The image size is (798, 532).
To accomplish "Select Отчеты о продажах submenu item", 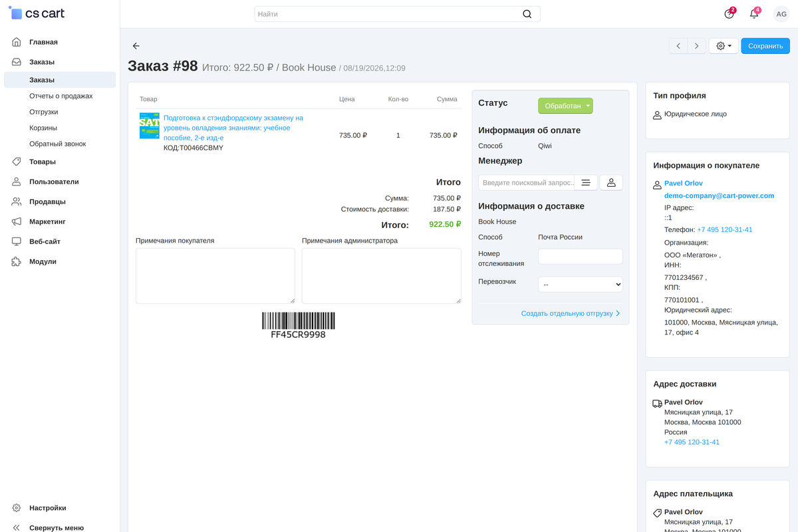I will coord(61,96).
